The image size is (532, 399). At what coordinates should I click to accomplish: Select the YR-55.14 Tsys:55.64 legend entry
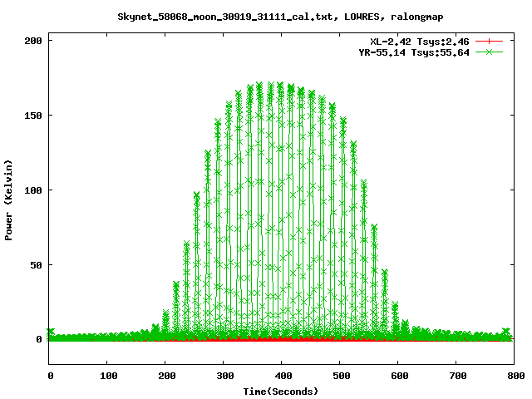414,52
